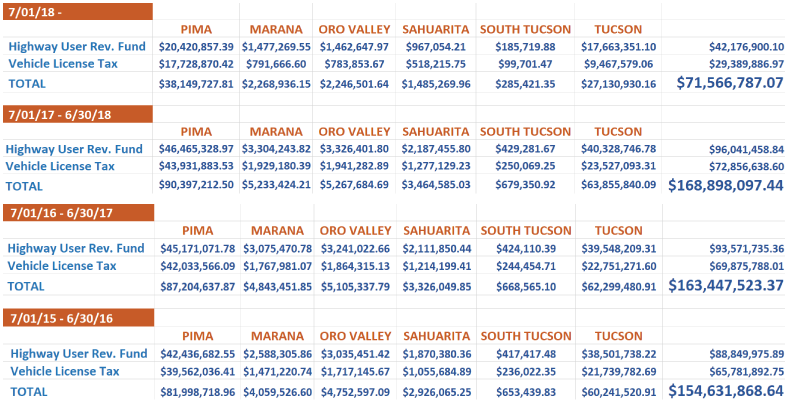The width and height of the screenshot is (800, 413).
Task: Click Tucson total cell $63,855,840.09
Action: (615, 185)
